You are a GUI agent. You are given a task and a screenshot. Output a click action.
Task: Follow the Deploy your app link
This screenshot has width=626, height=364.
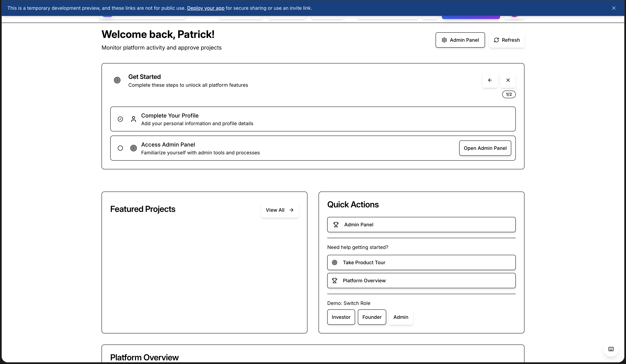point(206,8)
